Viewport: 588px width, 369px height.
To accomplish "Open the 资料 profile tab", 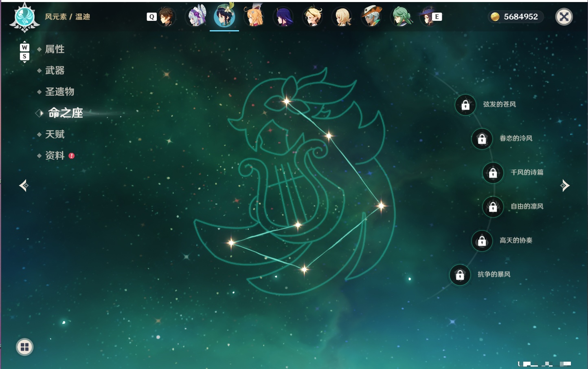I will (55, 155).
